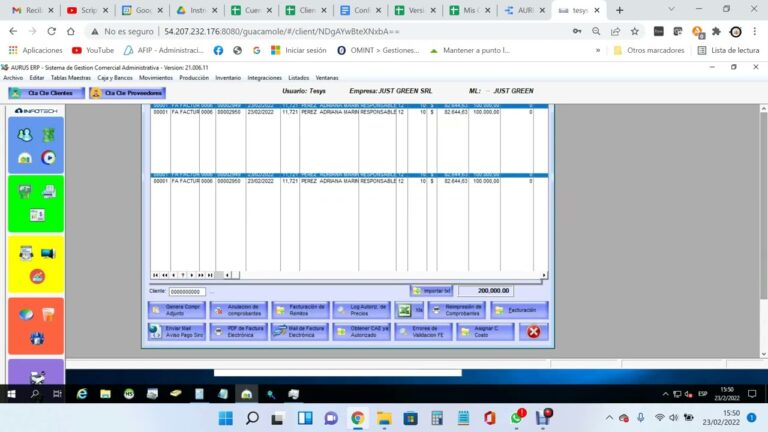Image resolution: width=768 pixels, height=432 pixels.
Task: Open the Ventanas menu
Action: (327, 78)
